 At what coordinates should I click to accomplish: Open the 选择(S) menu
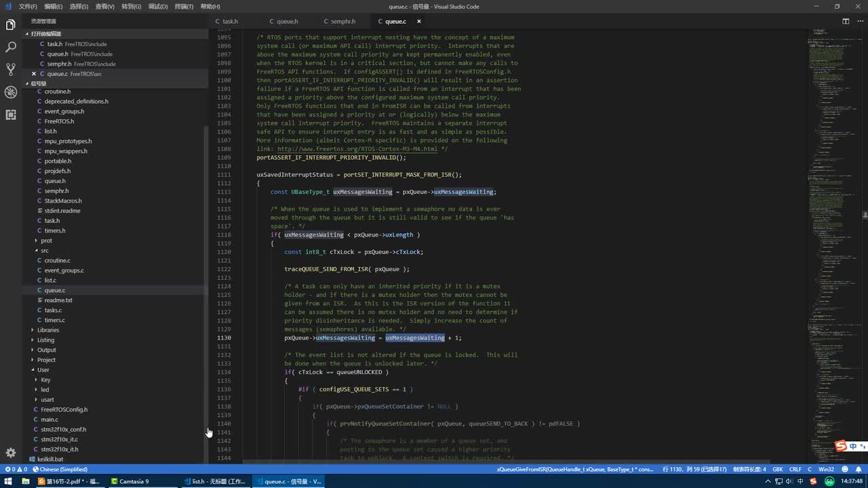point(79,6)
